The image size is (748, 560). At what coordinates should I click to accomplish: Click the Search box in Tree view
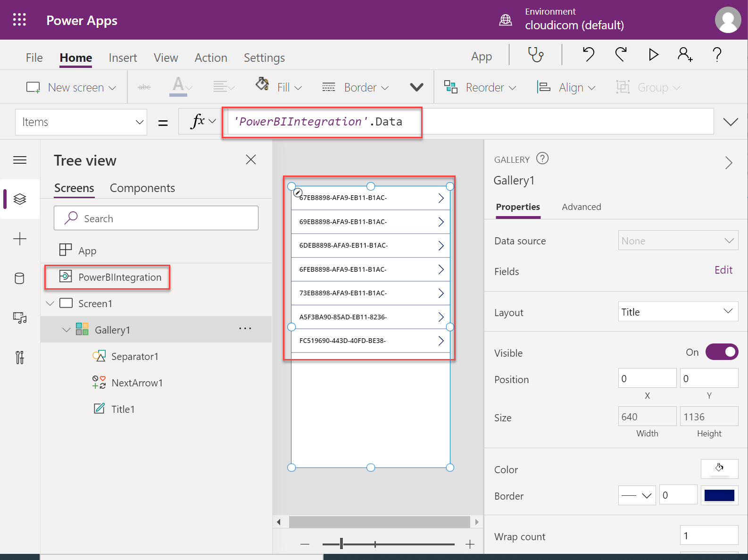(156, 218)
